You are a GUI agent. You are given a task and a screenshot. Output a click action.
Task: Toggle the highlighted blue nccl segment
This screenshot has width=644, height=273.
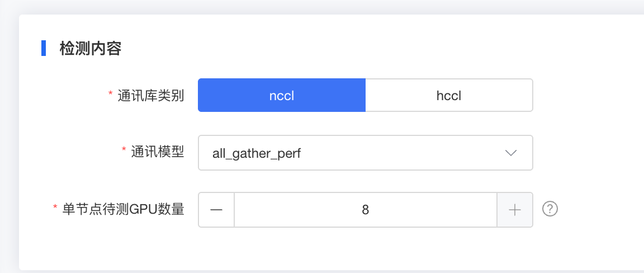pos(282,96)
